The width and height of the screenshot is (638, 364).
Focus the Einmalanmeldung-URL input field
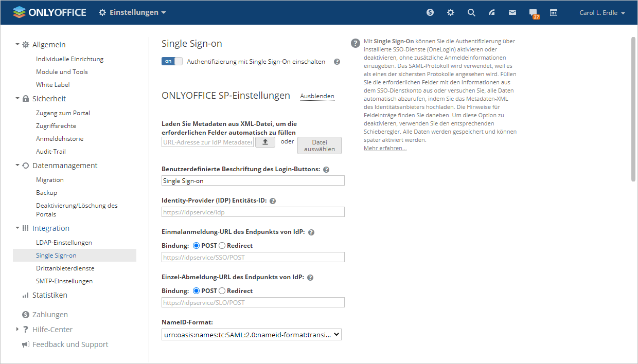[253, 257]
